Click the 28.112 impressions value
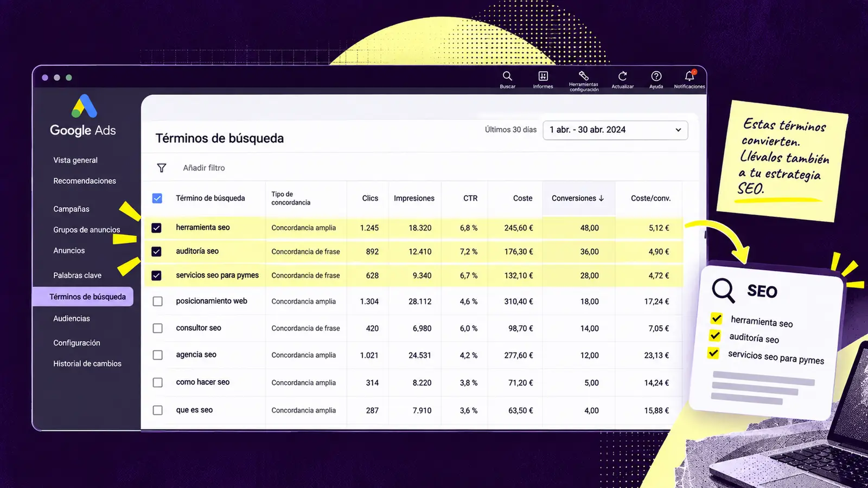Viewport: 868px width, 488px height. pyautogui.click(x=420, y=301)
